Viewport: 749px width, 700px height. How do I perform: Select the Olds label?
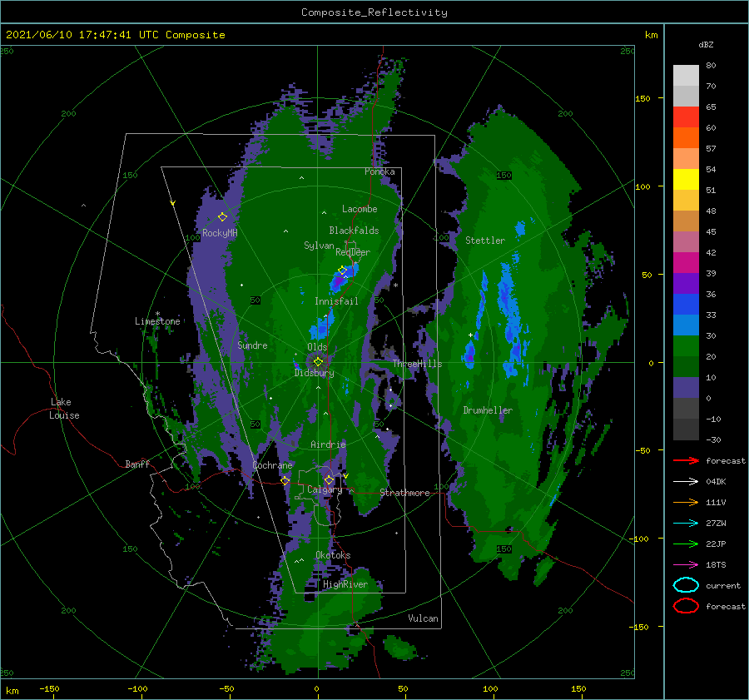point(317,347)
